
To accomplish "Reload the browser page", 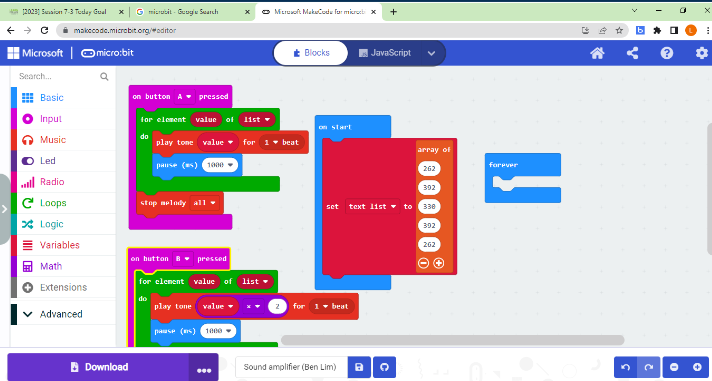I will tap(44, 30).
